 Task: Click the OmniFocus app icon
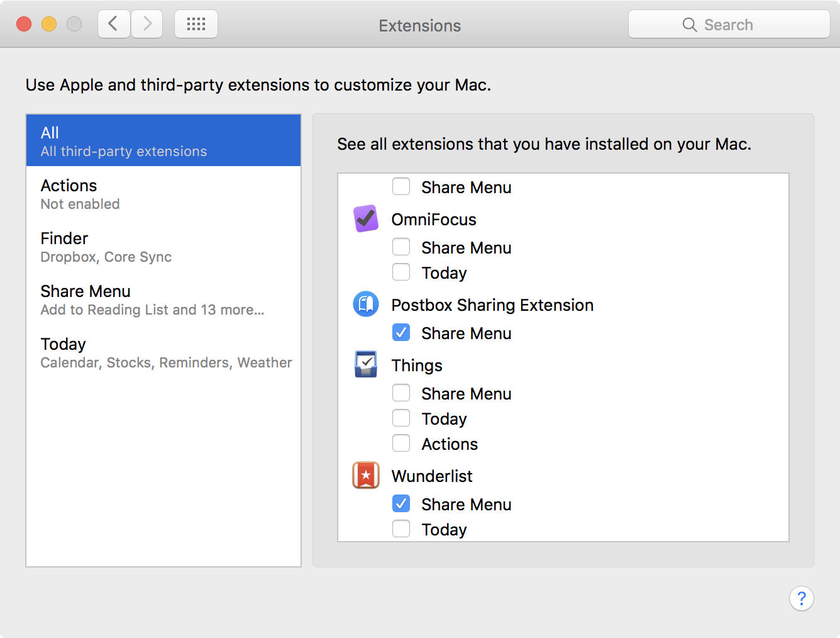(365, 218)
